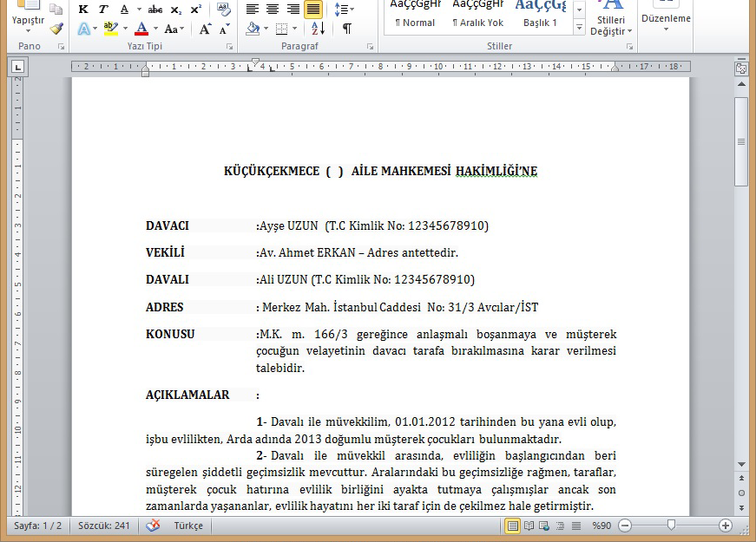Toggle the ruler view button above scrollbar
This screenshot has height=542, width=756.
(741, 69)
